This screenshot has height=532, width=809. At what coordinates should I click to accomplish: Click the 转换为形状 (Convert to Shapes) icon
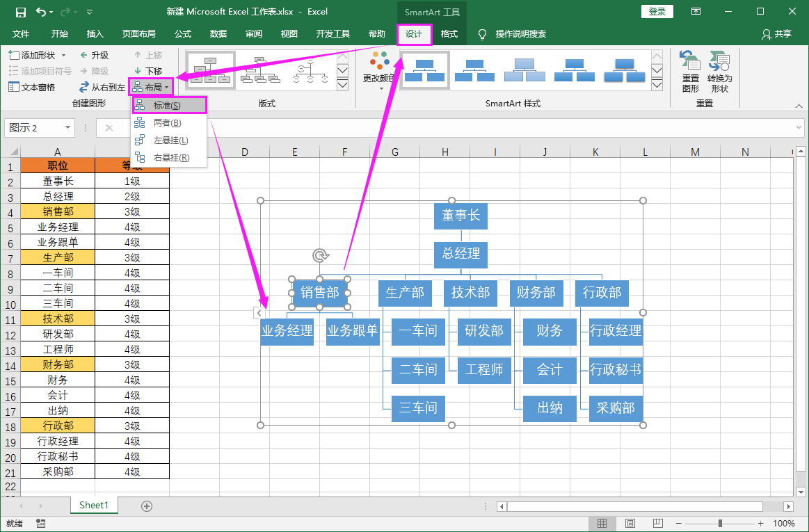719,70
